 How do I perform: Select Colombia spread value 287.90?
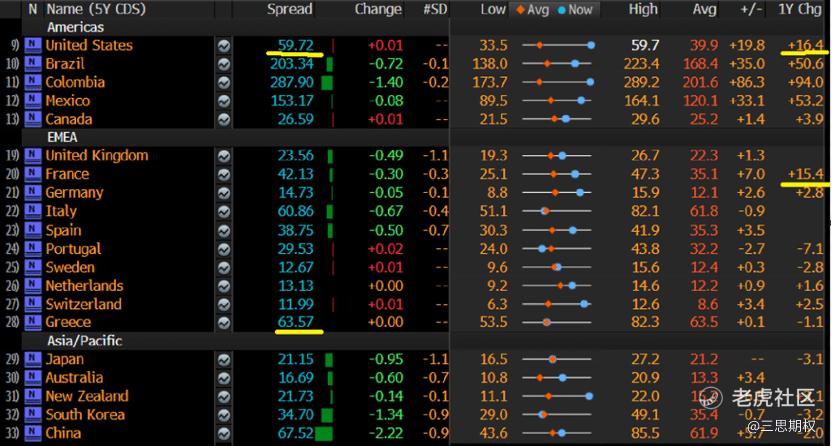point(292,83)
